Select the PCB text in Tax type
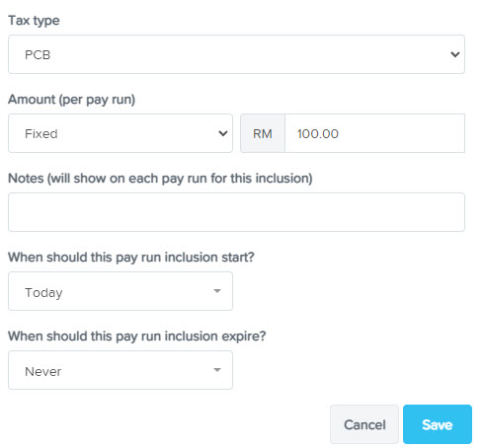Viewport: 482px width, 448px height. click(x=38, y=54)
